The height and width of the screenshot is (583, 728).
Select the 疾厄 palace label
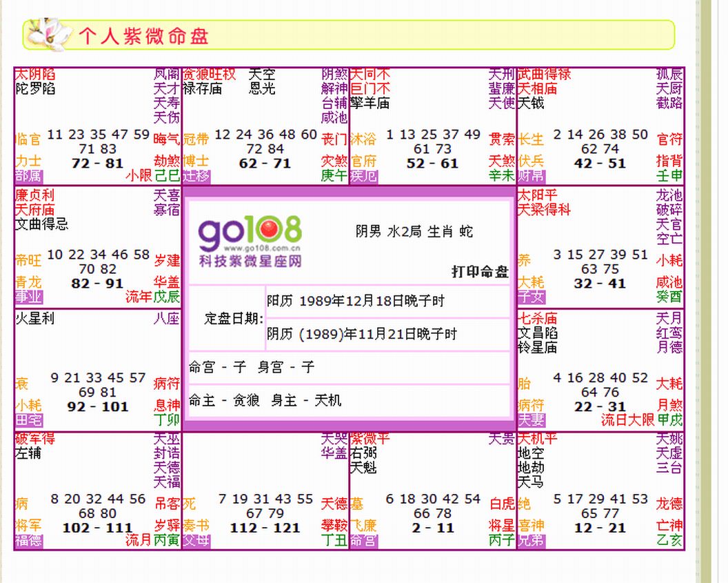coord(363,176)
